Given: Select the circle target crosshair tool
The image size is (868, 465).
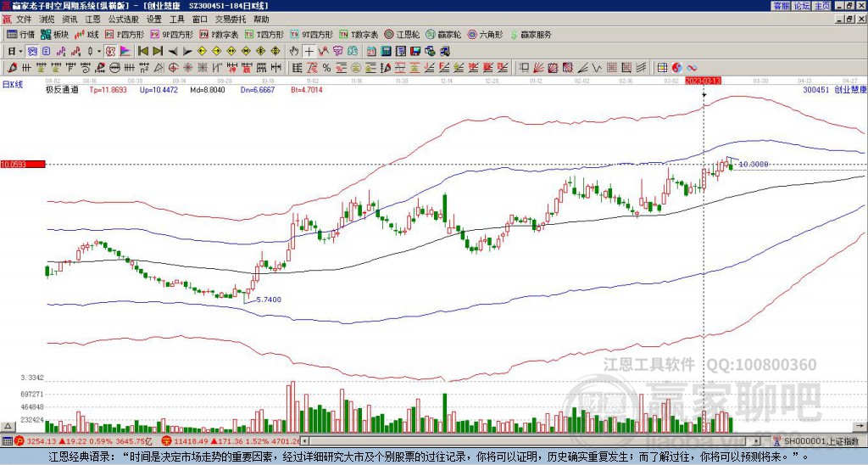Looking at the screenshot, I should (x=173, y=68).
